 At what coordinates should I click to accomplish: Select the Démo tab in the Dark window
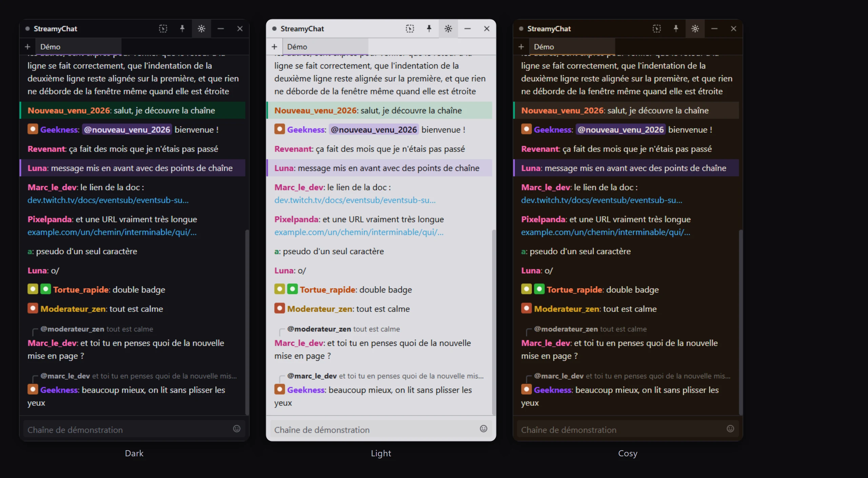point(78,47)
